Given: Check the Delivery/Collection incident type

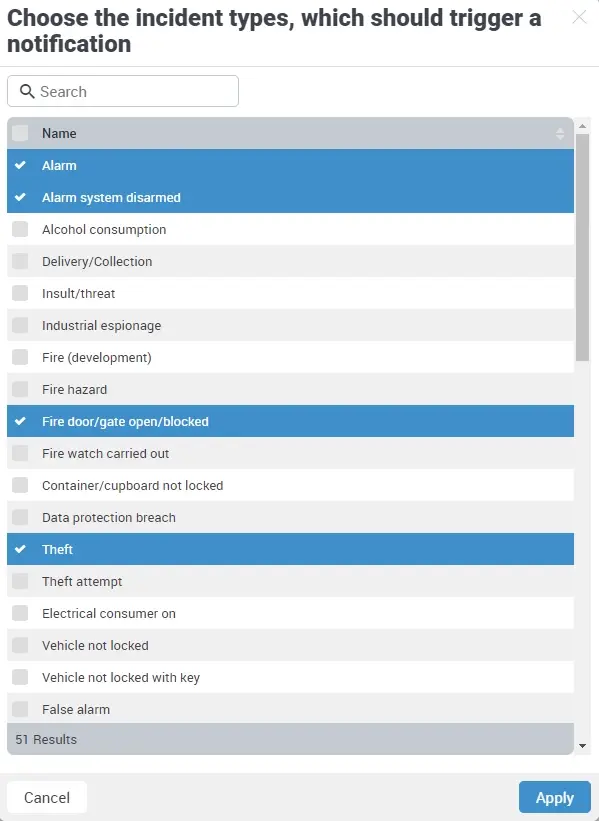Looking at the screenshot, I should pos(20,261).
